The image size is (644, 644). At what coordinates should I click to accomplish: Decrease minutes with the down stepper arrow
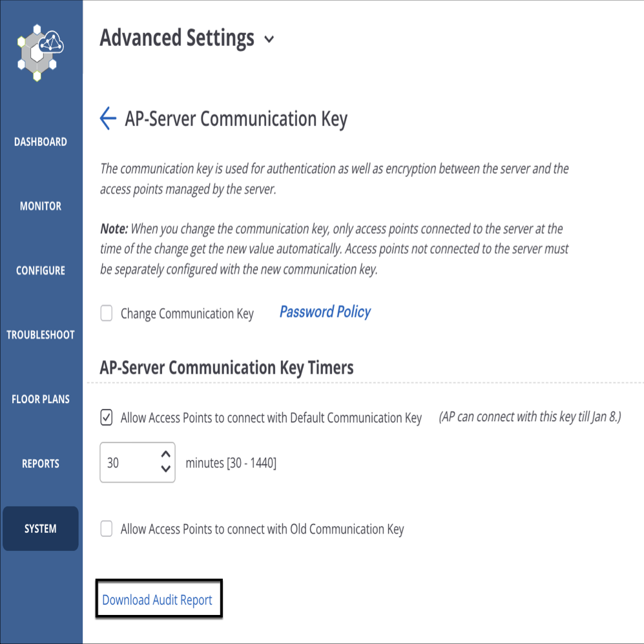(165, 468)
